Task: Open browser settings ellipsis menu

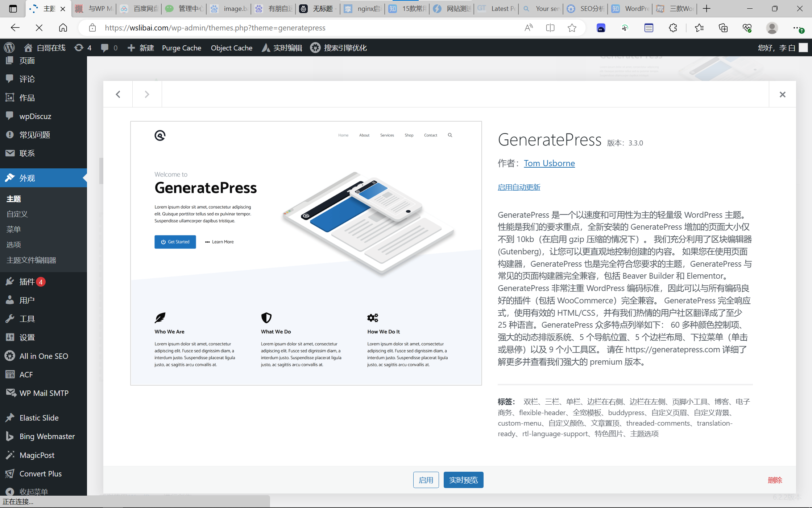Action: tap(797, 28)
